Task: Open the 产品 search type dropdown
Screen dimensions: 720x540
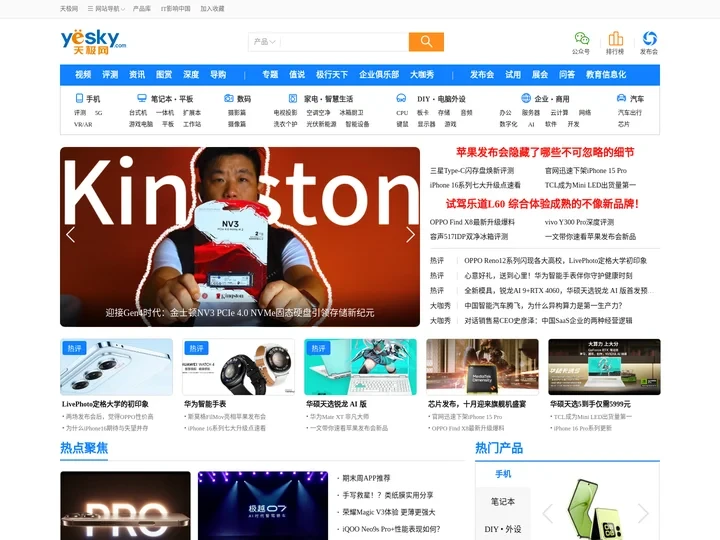Action: pyautogui.click(x=264, y=42)
